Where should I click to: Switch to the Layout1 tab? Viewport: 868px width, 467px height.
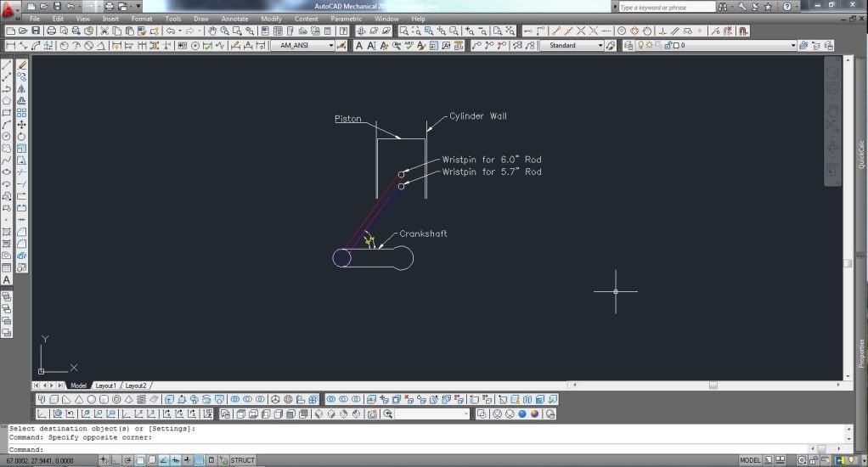[x=105, y=385]
